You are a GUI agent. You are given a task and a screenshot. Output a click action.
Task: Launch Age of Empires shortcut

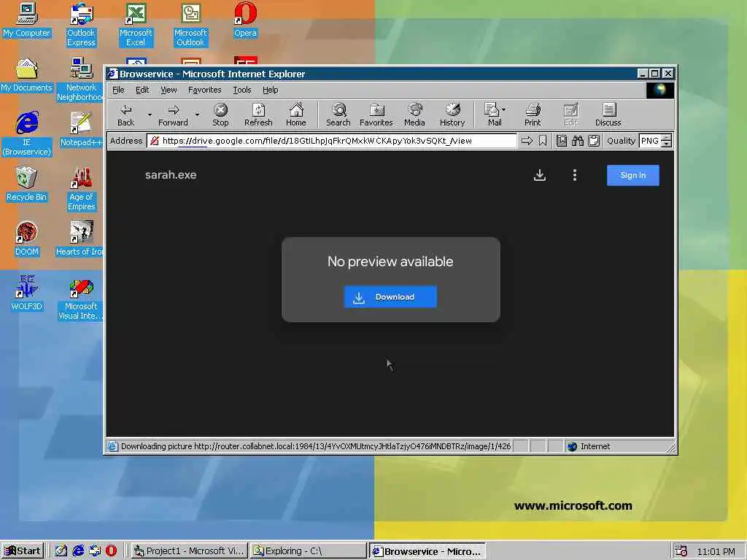(81, 189)
